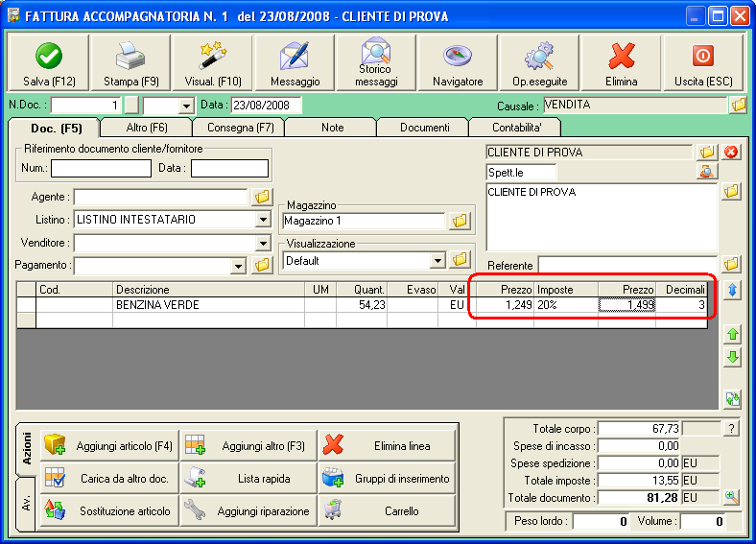Image resolution: width=756 pixels, height=544 pixels.
Task: Delete document with Elimina
Action: coord(621,62)
